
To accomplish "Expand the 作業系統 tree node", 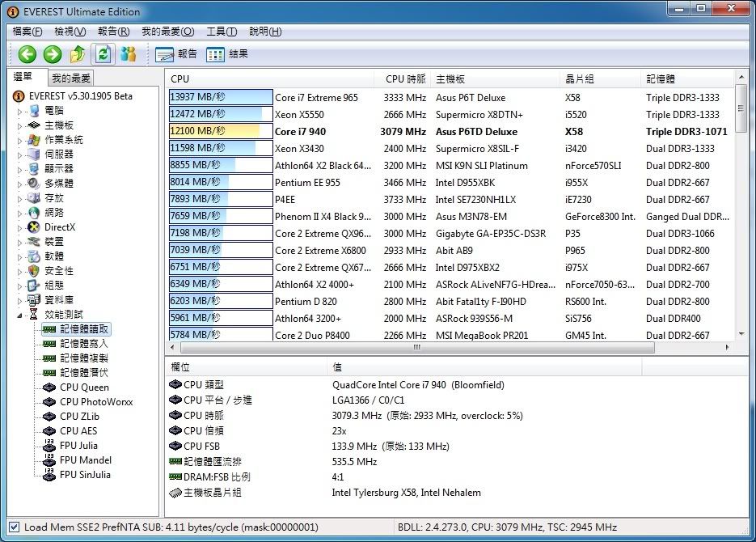I will pos(19,140).
